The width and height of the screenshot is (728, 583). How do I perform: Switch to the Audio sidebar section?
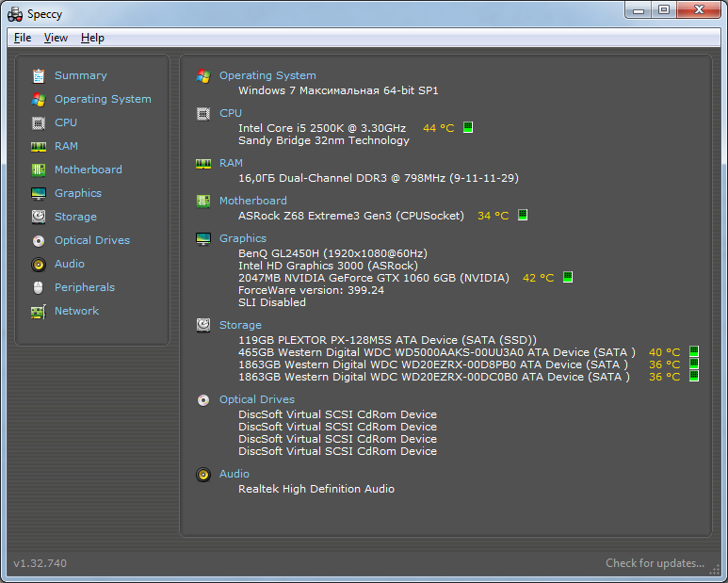(x=70, y=264)
